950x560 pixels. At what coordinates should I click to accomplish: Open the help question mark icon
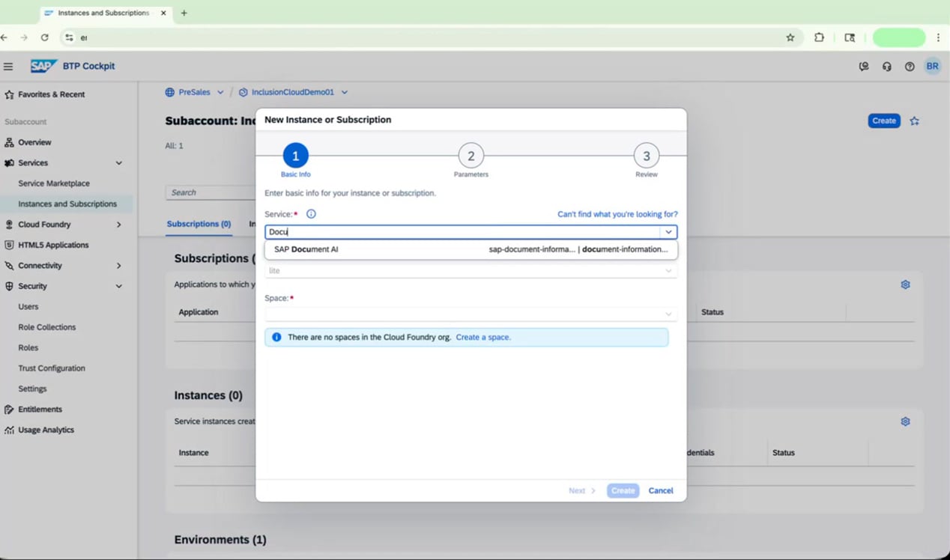pyautogui.click(x=910, y=67)
